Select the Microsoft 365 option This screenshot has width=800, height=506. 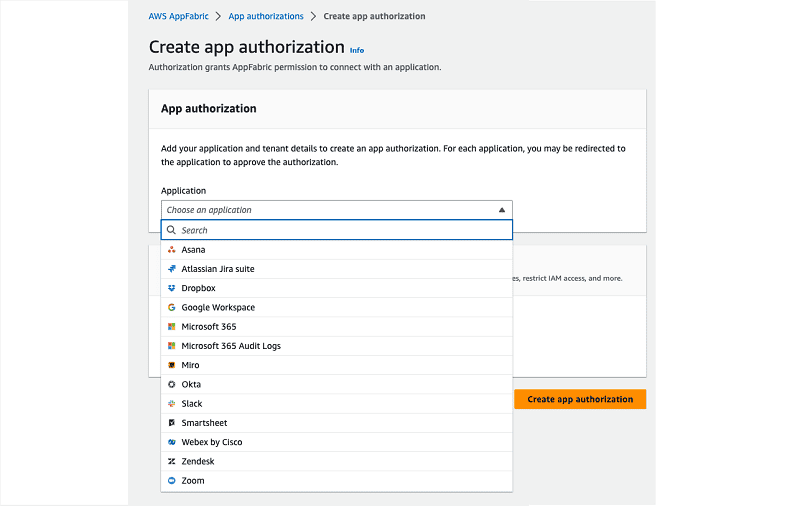coord(337,326)
